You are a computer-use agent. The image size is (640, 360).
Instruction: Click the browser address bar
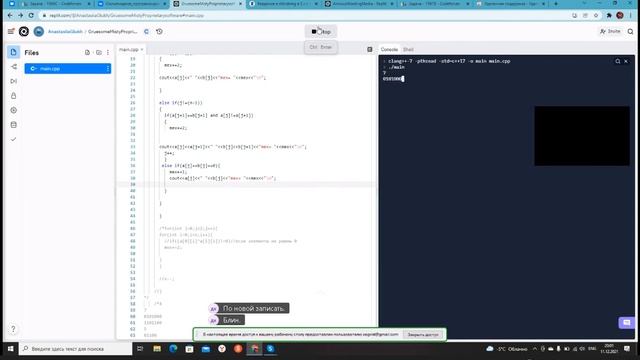click(x=302, y=16)
